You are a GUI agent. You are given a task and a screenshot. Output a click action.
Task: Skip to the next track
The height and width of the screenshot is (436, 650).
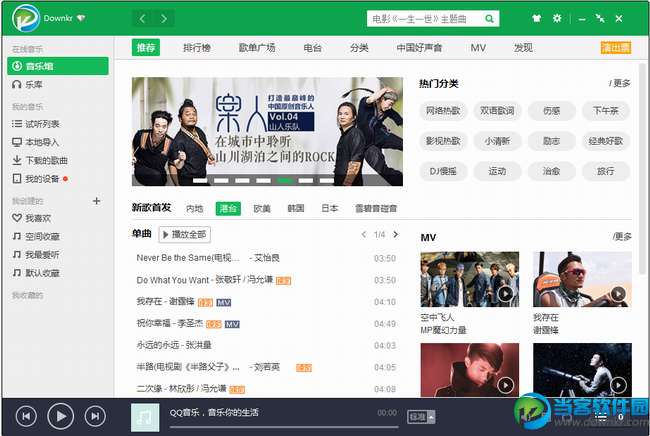[x=95, y=416]
